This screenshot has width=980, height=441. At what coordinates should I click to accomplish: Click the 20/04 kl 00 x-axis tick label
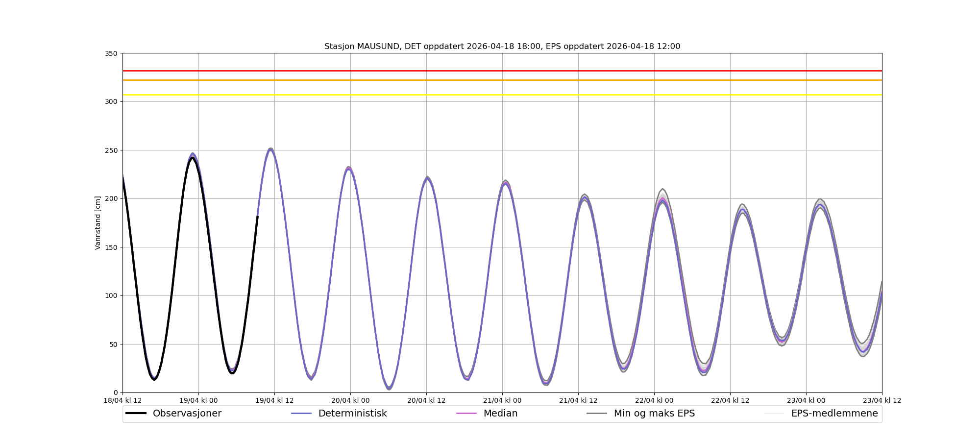point(350,400)
